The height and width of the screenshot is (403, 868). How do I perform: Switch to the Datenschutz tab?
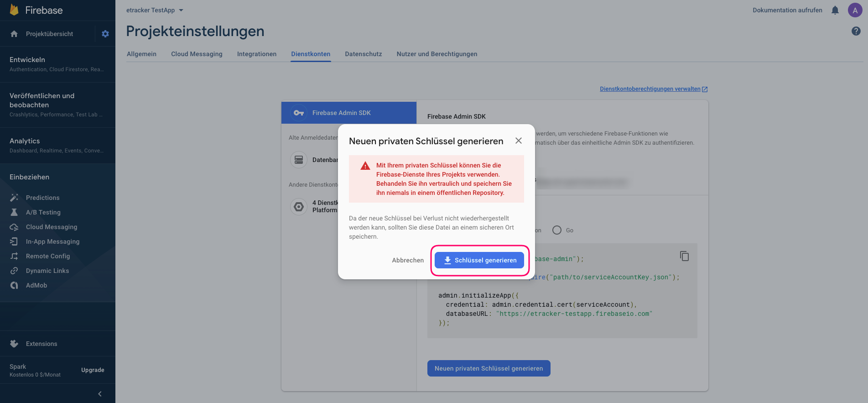click(x=364, y=54)
